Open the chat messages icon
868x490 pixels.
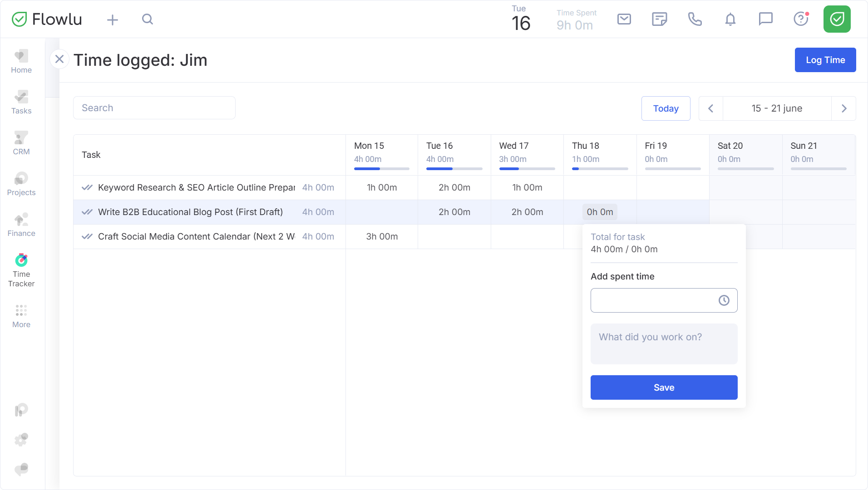click(x=766, y=19)
